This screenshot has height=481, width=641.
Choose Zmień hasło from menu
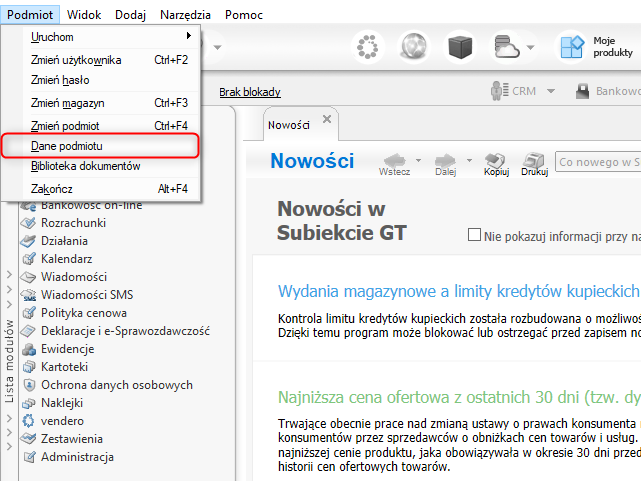click(x=111, y=80)
